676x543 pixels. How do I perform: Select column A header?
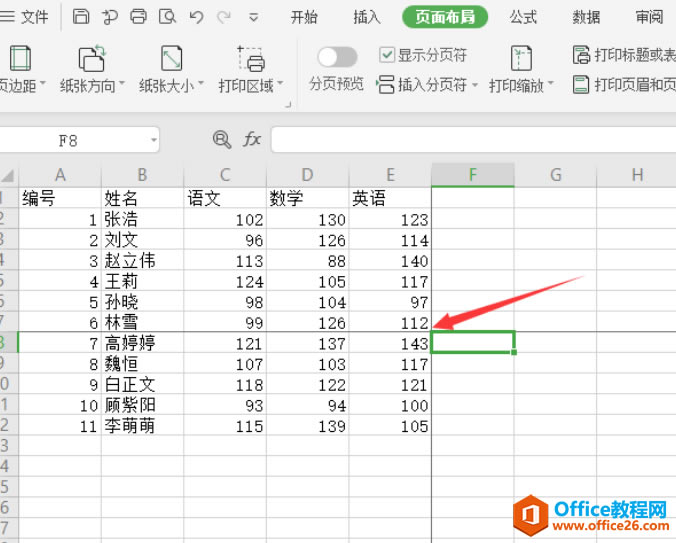[x=60, y=175]
